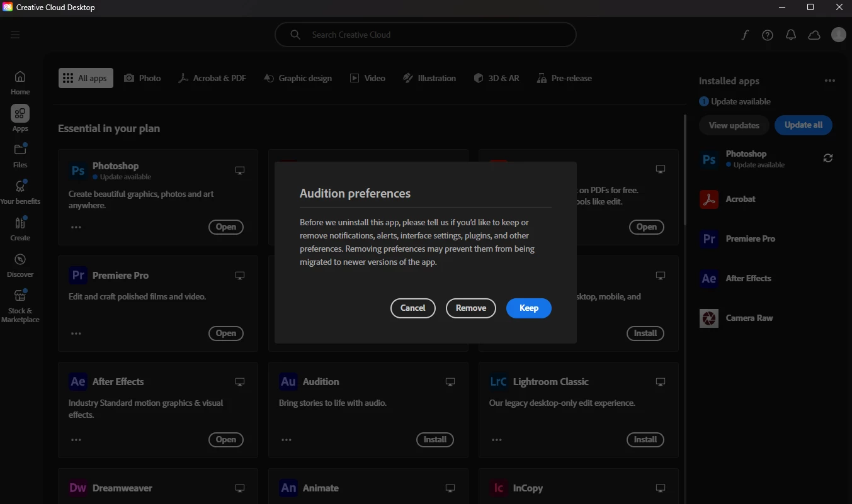Screen dimensions: 852x504
Task: Check cloud sync status icon
Action: tap(814, 35)
